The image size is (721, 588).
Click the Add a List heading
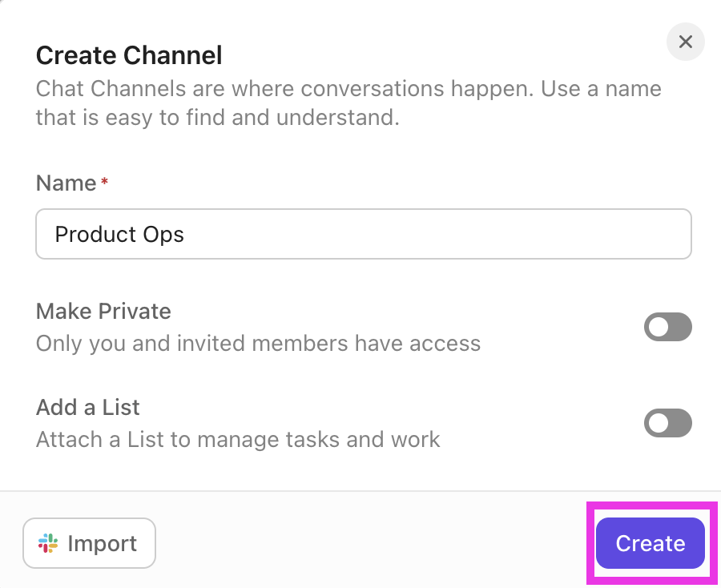(x=87, y=408)
